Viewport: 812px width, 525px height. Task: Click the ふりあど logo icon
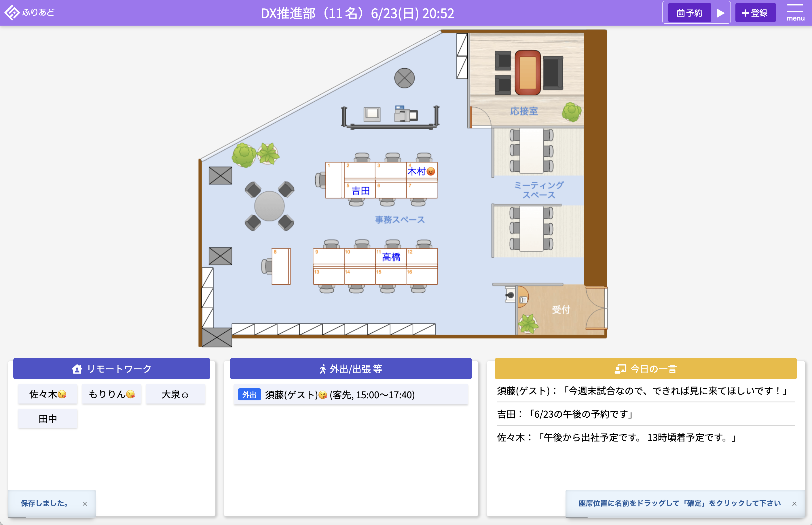[x=12, y=13]
